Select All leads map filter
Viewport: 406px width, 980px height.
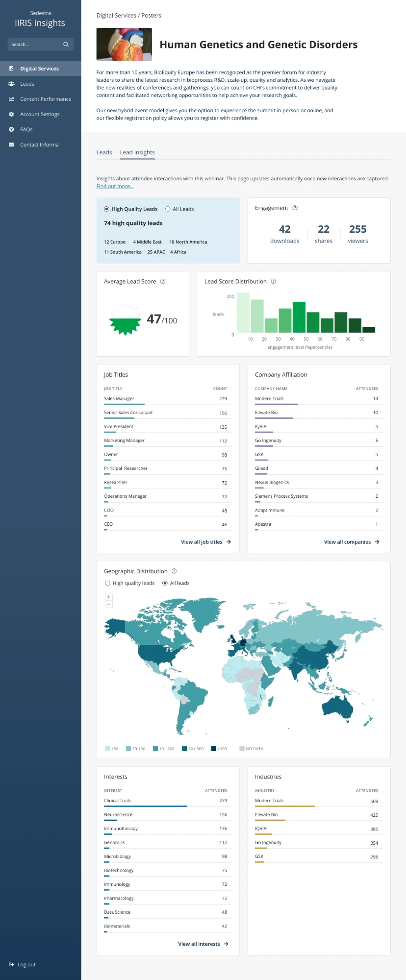pos(165,583)
